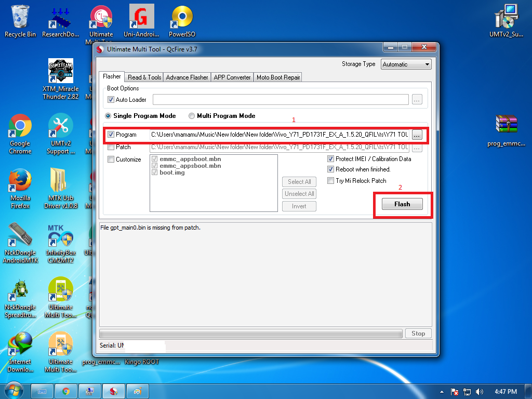Image resolution: width=532 pixels, height=399 pixels.
Task: Click the Show desktop button on taskbar
Action: point(529,392)
